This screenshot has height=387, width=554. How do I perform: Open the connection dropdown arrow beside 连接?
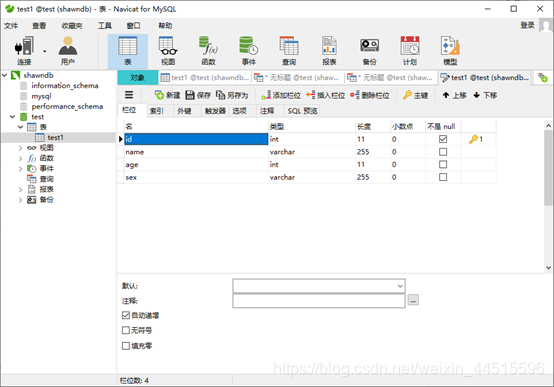coord(45,51)
